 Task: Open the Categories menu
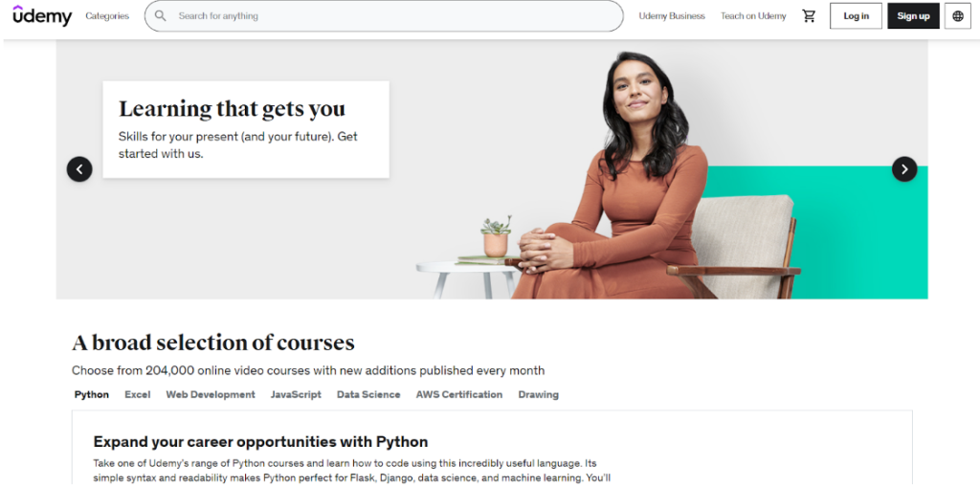(107, 16)
